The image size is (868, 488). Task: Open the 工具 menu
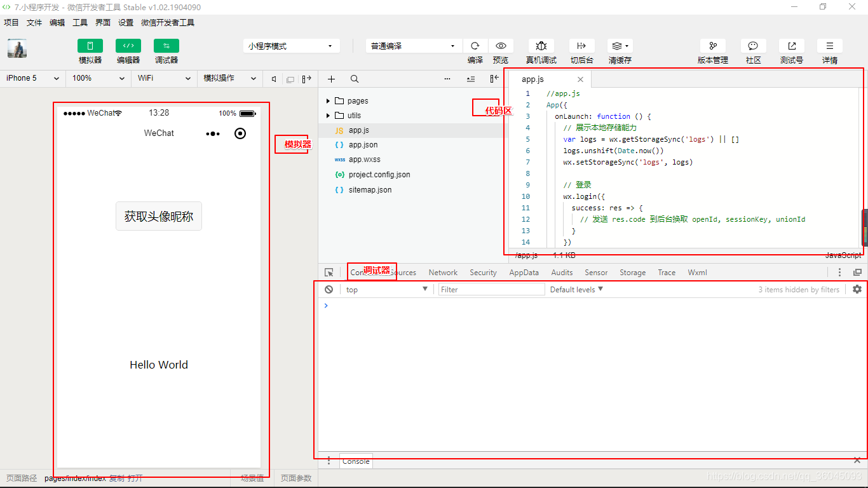80,22
